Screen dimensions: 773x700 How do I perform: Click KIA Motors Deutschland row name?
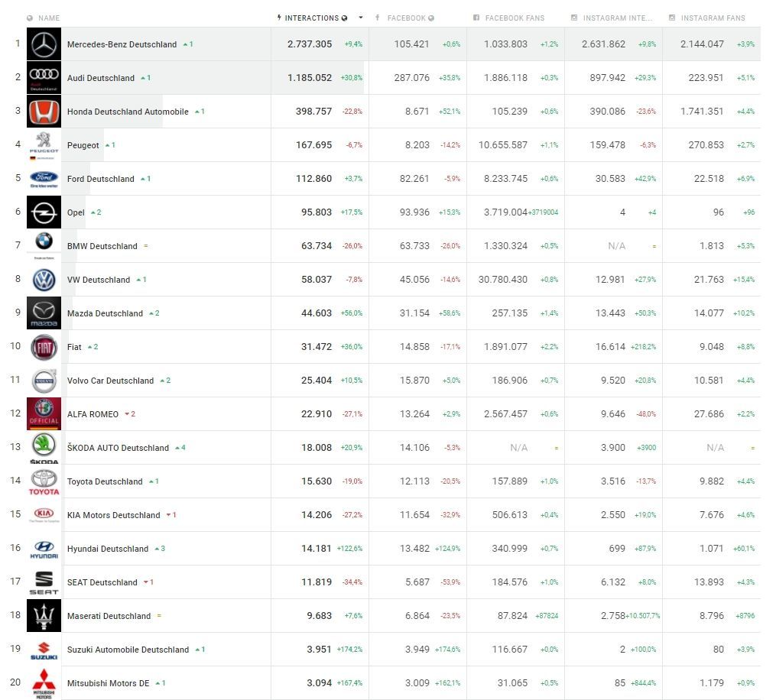pos(113,515)
